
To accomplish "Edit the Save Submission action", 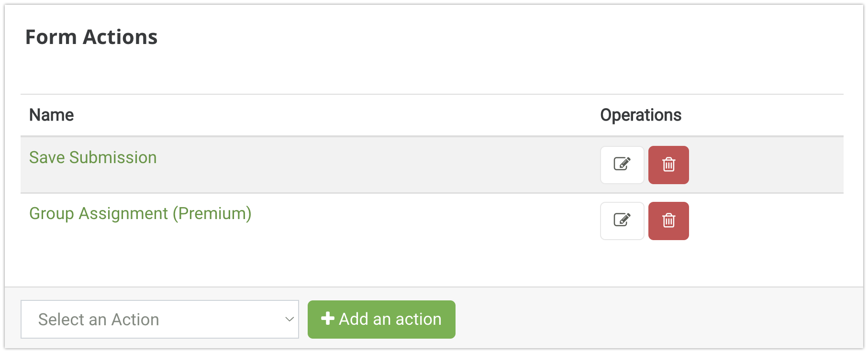I will click(x=622, y=165).
